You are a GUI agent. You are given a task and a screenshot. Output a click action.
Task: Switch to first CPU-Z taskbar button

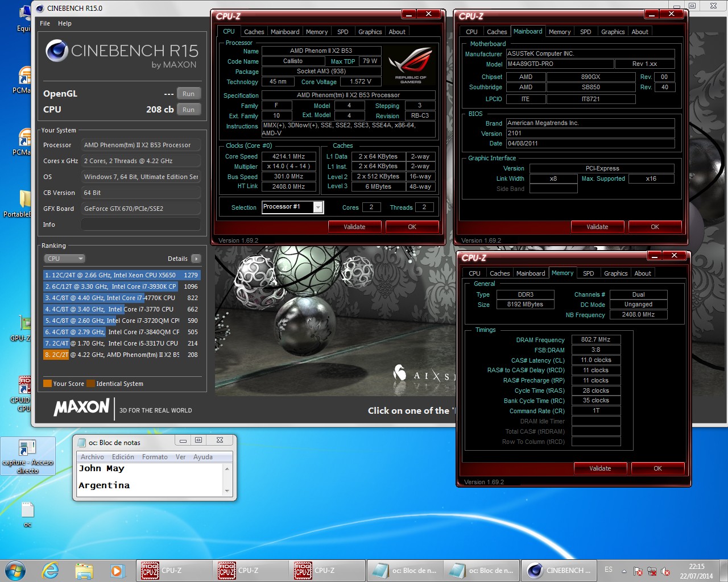[173, 571]
